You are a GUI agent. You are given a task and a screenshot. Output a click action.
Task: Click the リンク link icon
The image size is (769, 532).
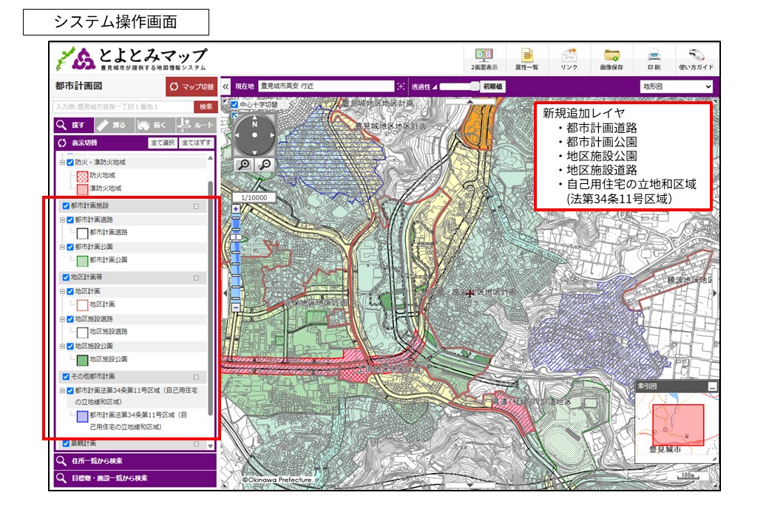(x=569, y=58)
